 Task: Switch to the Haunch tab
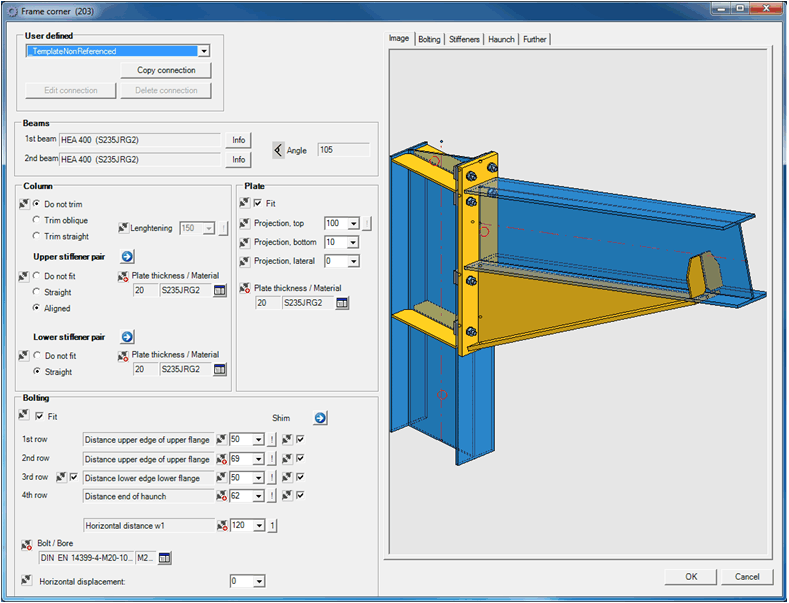point(501,39)
